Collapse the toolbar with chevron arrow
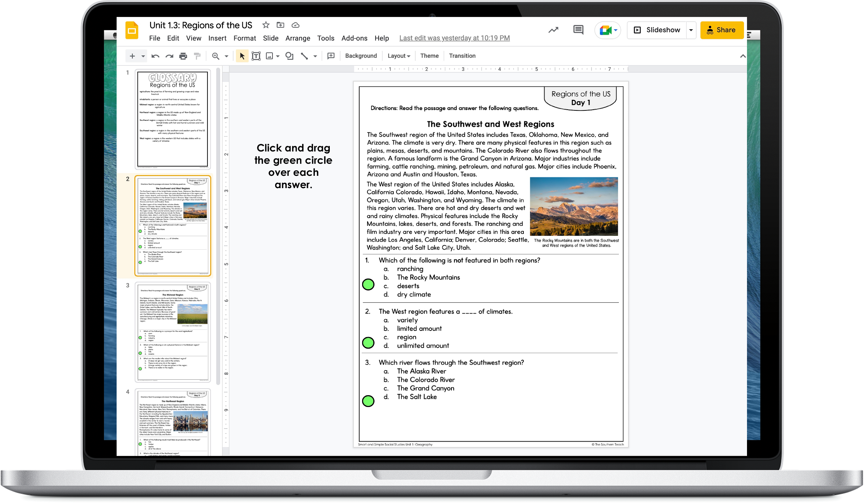This screenshot has width=864, height=504. pyautogui.click(x=743, y=56)
